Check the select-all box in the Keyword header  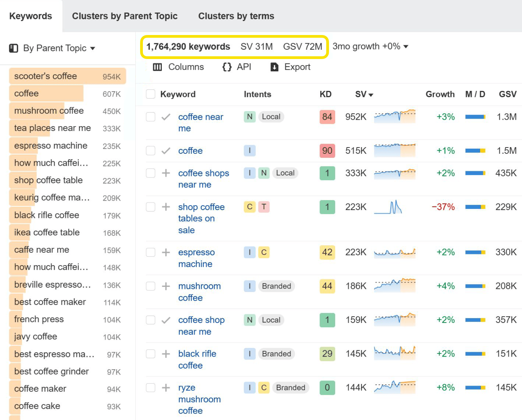coord(150,94)
